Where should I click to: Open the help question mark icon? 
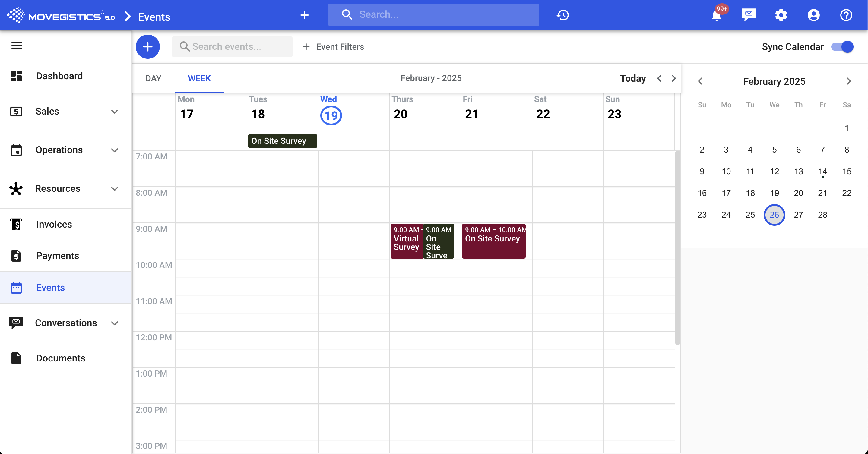846,15
